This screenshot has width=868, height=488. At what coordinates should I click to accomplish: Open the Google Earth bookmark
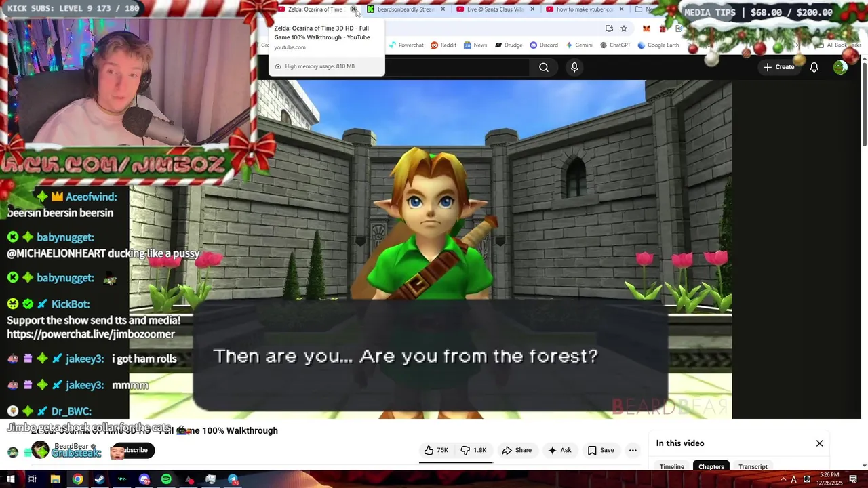[658, 45]
